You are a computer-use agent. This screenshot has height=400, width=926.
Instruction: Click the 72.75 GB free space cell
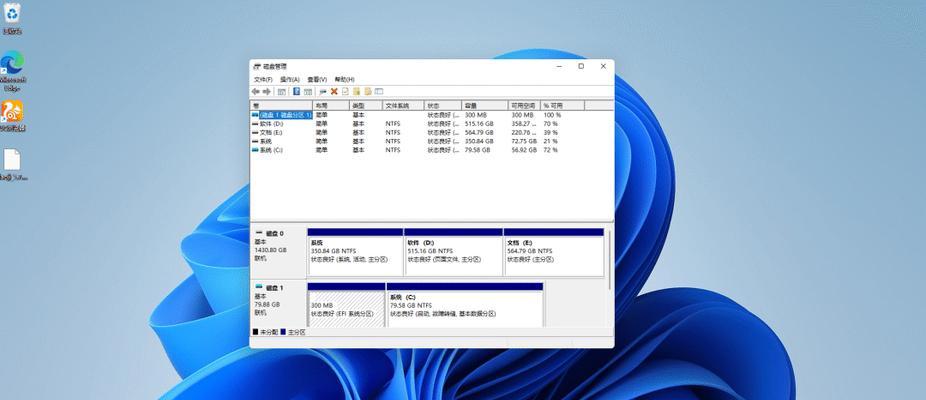tap(524, 142)
